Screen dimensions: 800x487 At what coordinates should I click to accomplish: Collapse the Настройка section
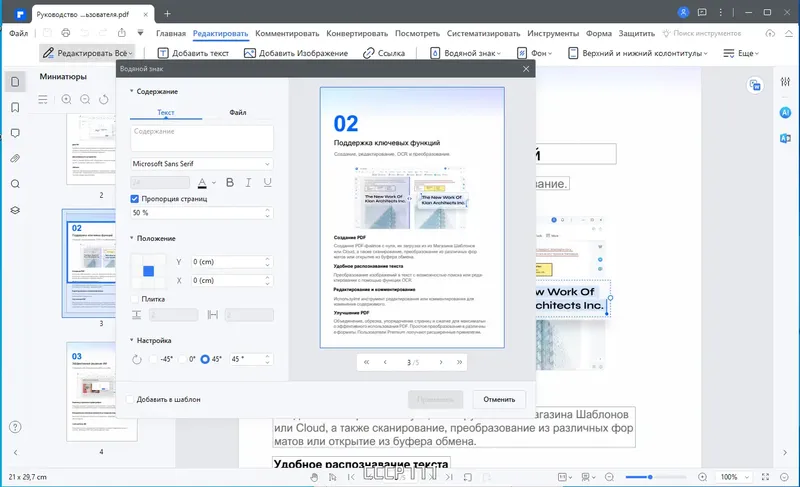131,340
